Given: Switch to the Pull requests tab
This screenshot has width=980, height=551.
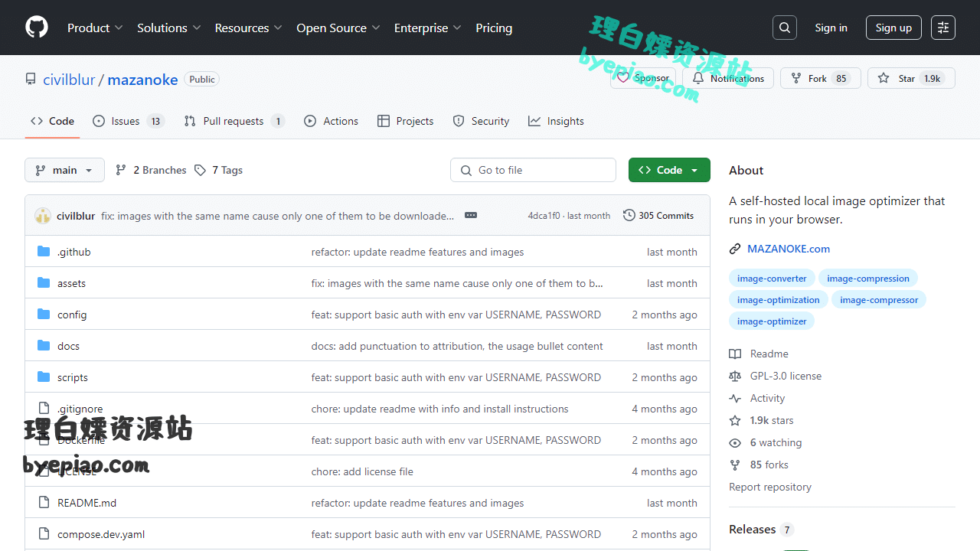Looking at the screenshot, I should 234,121.
